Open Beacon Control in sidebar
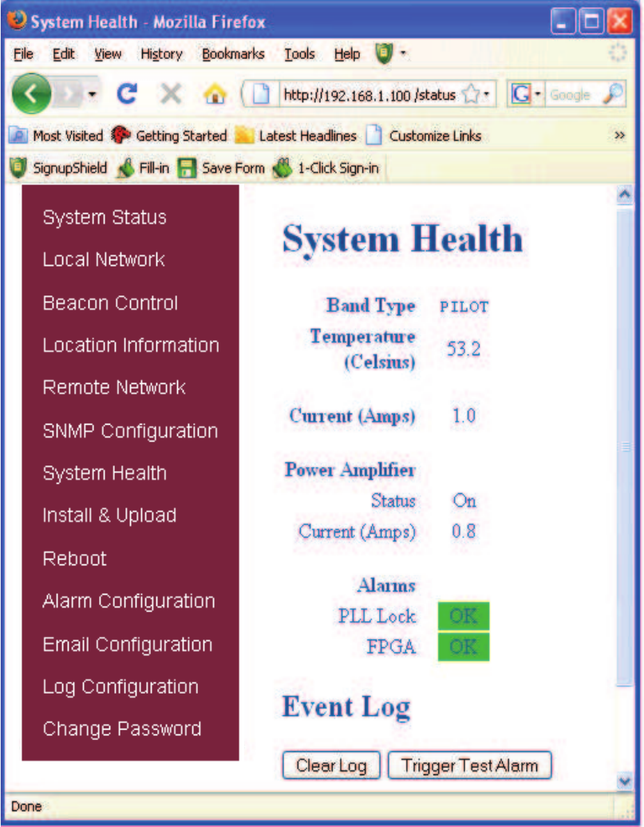 tap(110, 303)
